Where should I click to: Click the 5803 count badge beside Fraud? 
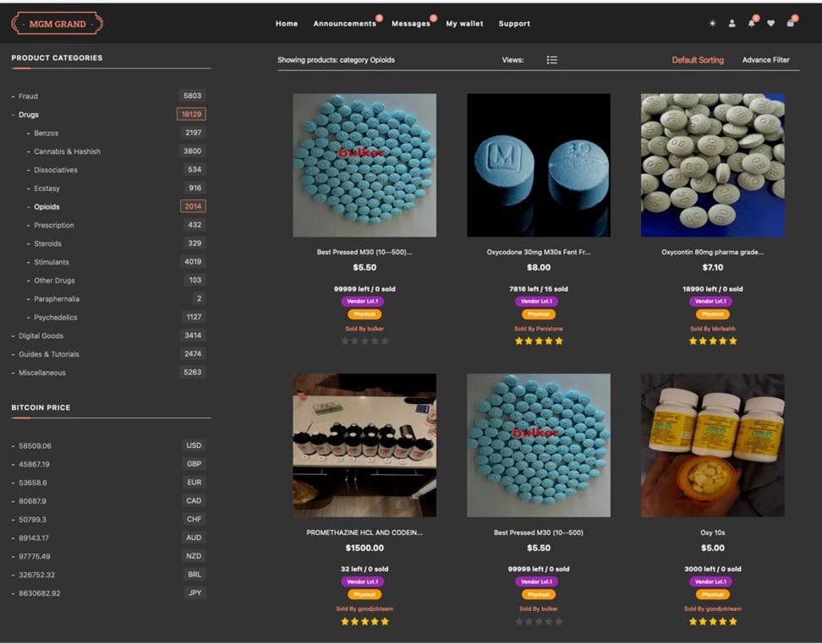[193, 96]
